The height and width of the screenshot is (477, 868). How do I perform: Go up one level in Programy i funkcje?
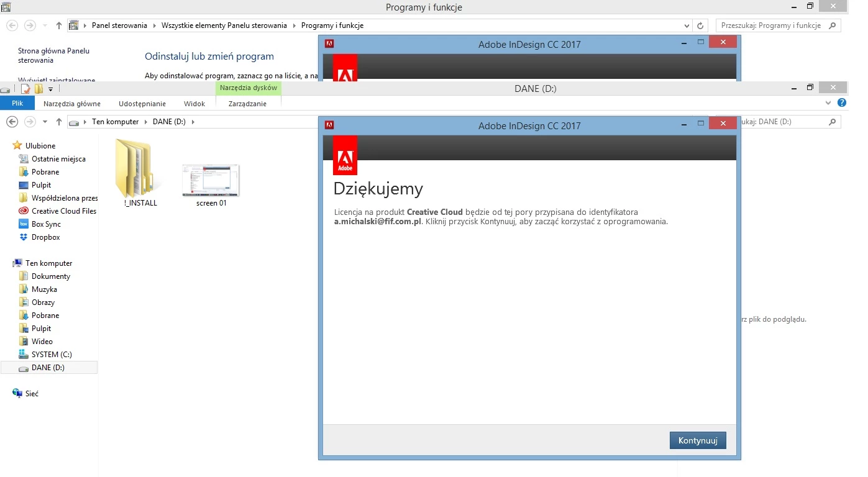(59, 25)
